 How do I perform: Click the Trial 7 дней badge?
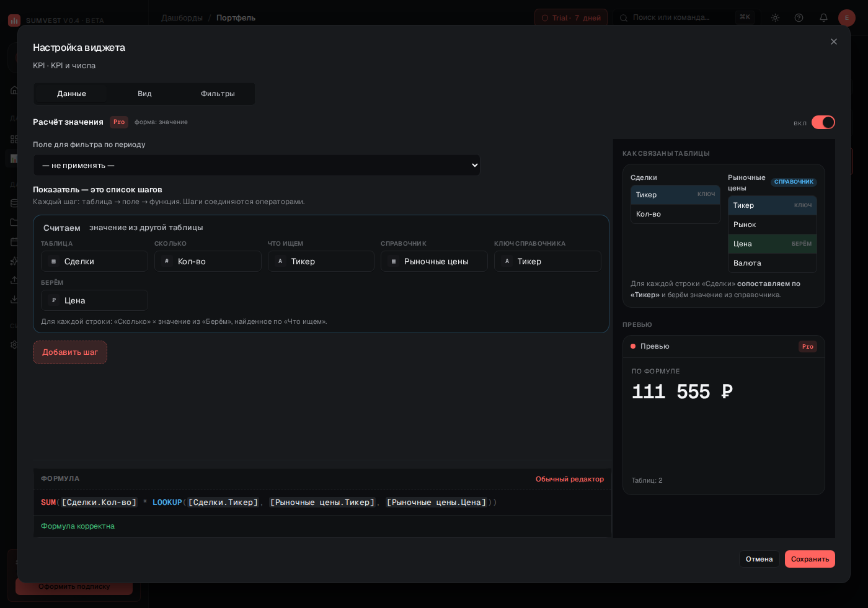pyautogui.click(x=571, y=18)
